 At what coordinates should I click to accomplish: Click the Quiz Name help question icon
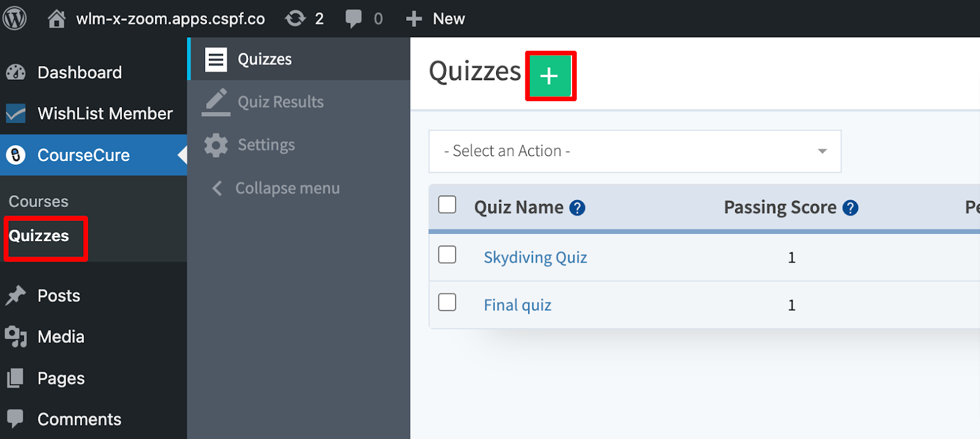tap(577, 208)
